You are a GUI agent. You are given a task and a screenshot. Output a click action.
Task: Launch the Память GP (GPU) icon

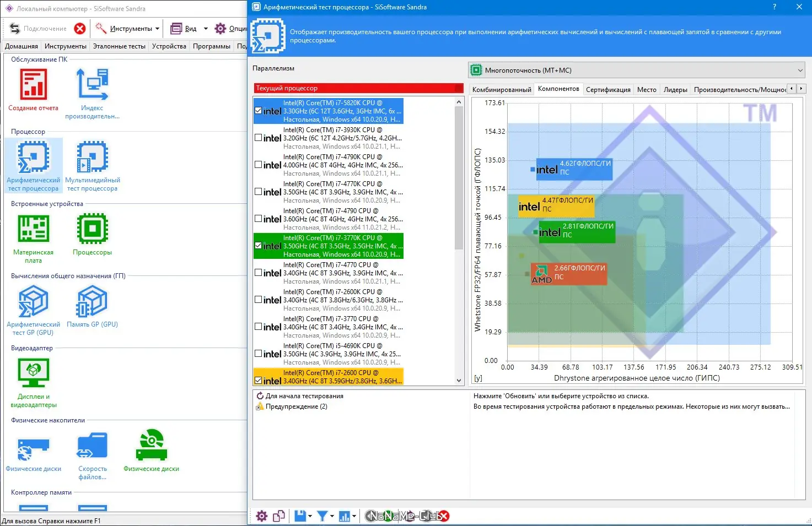(92, 301)
